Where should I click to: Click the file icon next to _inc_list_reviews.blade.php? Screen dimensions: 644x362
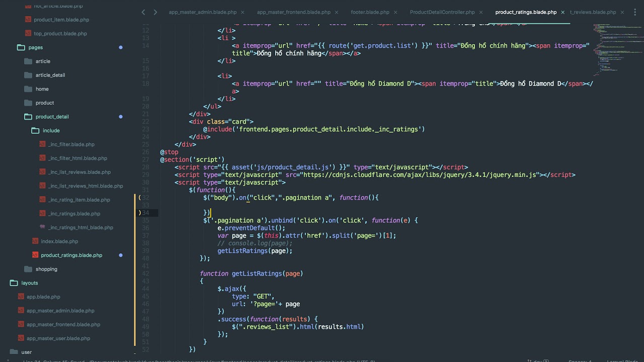coord(42,172)
